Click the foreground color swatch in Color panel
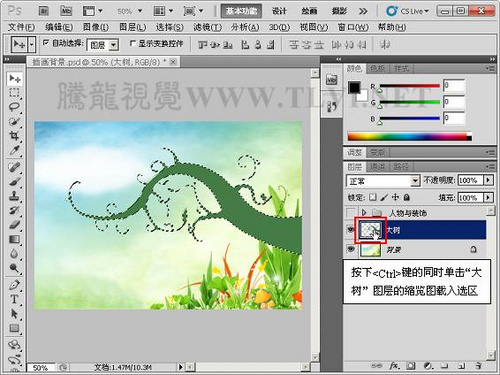Image resolution: width=500 pixels, height=375 pixels. pos(354,87)
